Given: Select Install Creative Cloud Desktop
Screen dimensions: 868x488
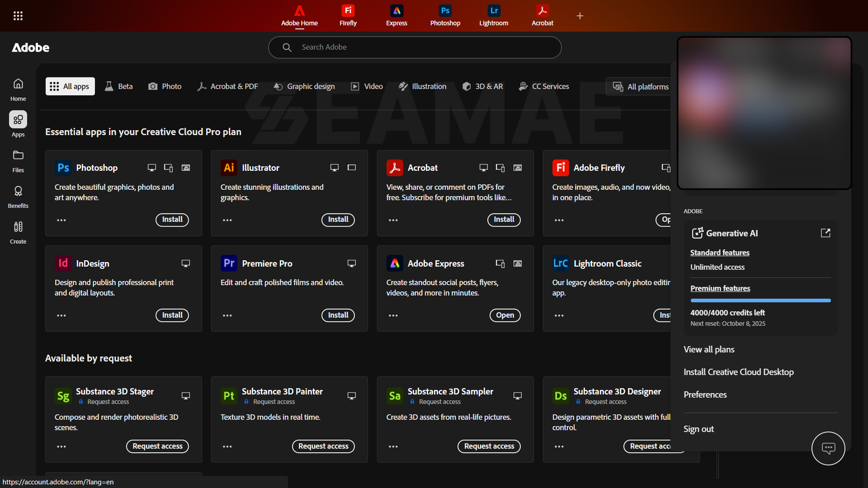Looking at the screenshot, I should pyautogui.click(x=739, y=372).
